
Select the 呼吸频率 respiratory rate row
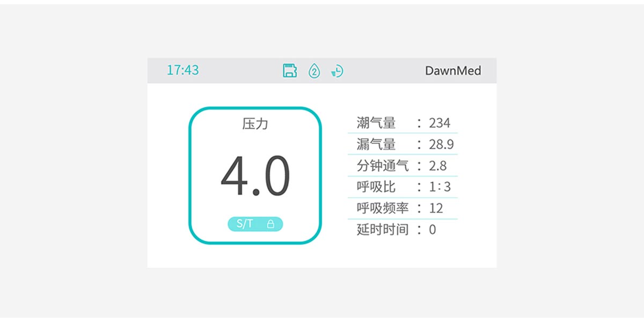(402, 208)
